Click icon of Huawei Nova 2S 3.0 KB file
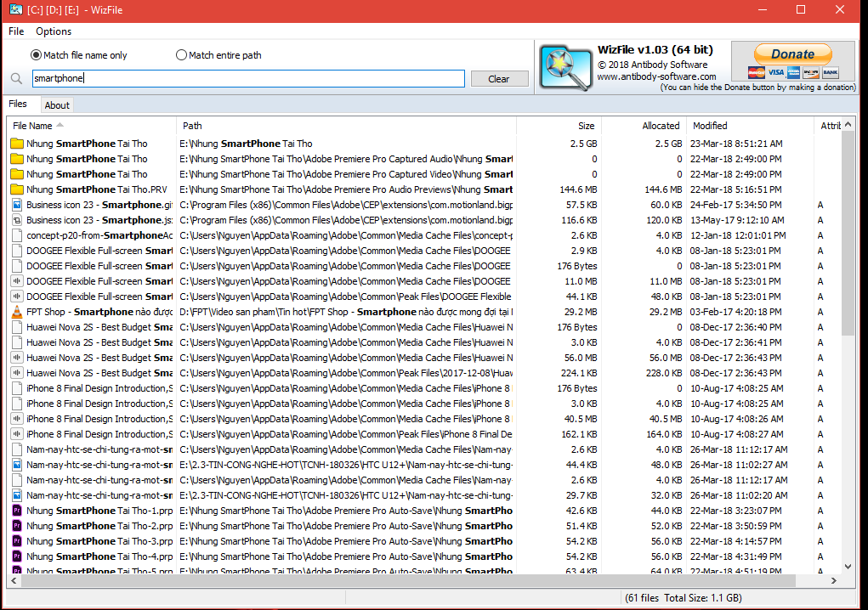 pyautogui.click(x=17, y=342)
